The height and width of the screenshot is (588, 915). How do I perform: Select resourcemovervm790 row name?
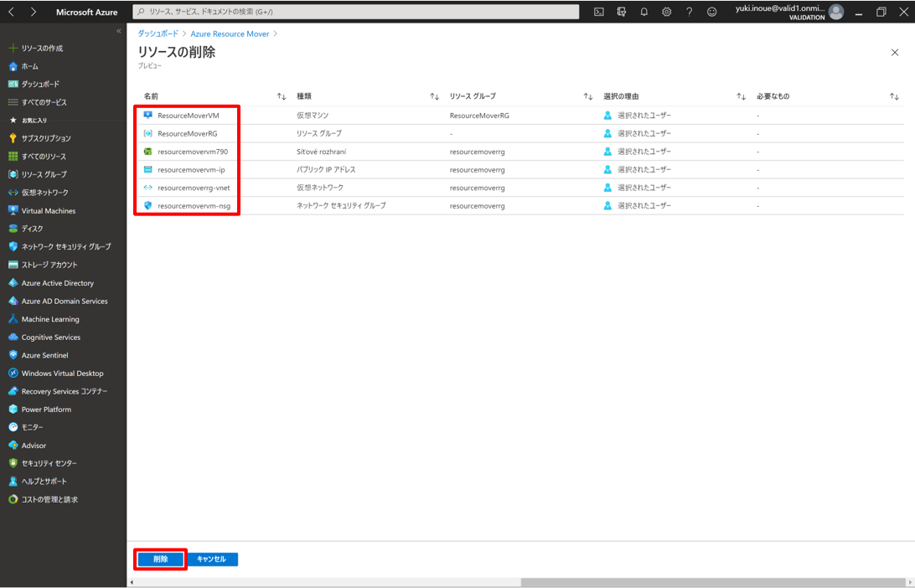193,152
